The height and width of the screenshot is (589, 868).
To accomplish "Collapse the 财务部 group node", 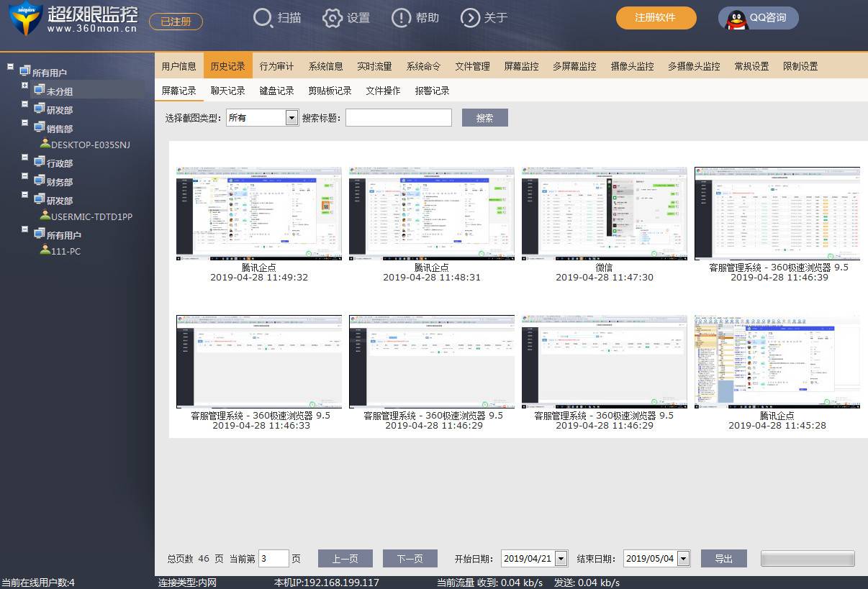I will [x=25, y=176].
